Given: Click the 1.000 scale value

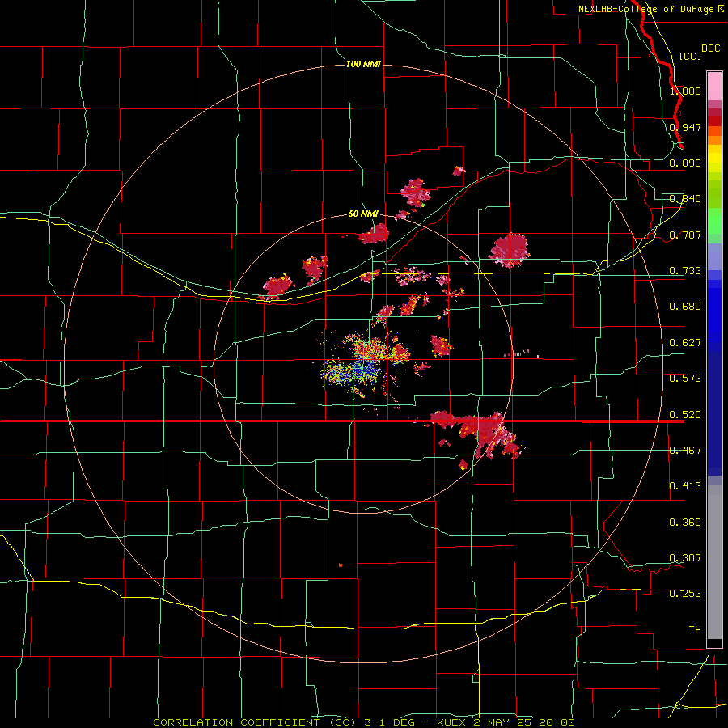Looking at the screenshot, I should [x=685, y=91].
